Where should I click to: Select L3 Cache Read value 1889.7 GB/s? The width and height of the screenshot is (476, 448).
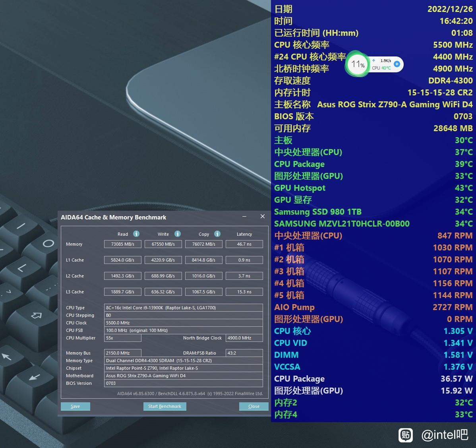[123, 292]
